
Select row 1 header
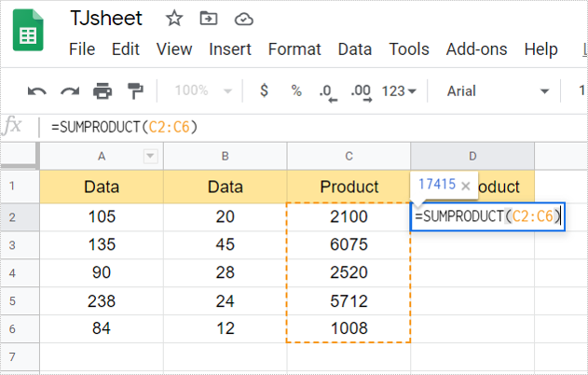[x=20, y=187]
